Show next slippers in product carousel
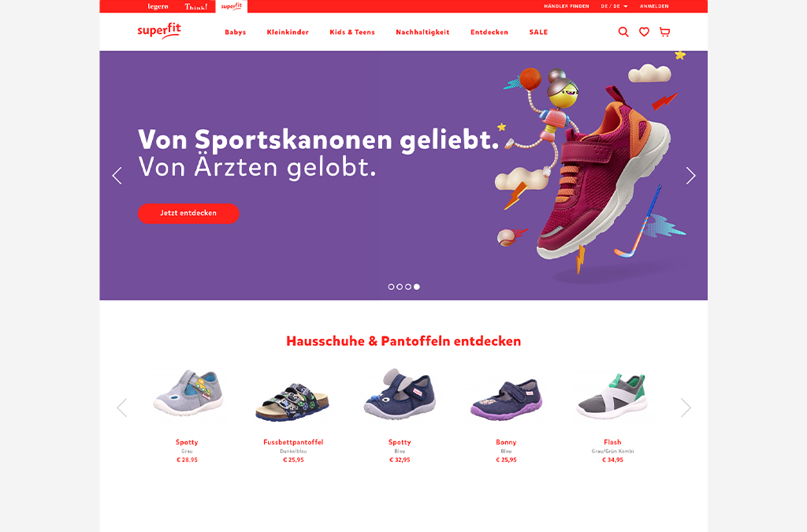The image size is (807, 532). pyautogui.click(x=686, y=407)
